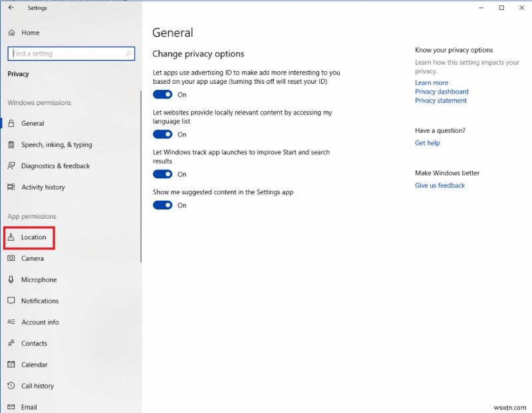The height and width of the screenshot is (413, 532).
Task: Turn off locally relevant content via language list
Action: [163, 134]
